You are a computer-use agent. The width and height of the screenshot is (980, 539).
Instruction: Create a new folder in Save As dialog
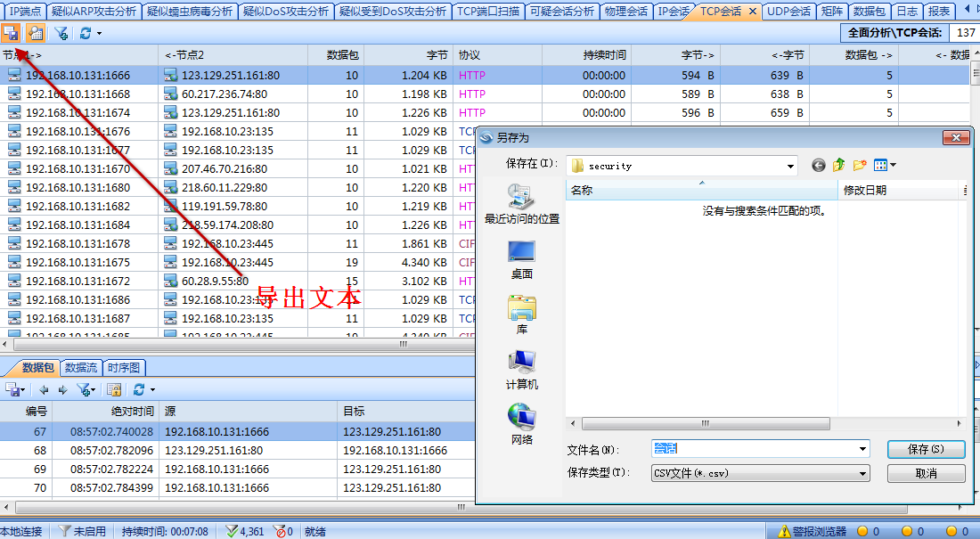[860, 165]
